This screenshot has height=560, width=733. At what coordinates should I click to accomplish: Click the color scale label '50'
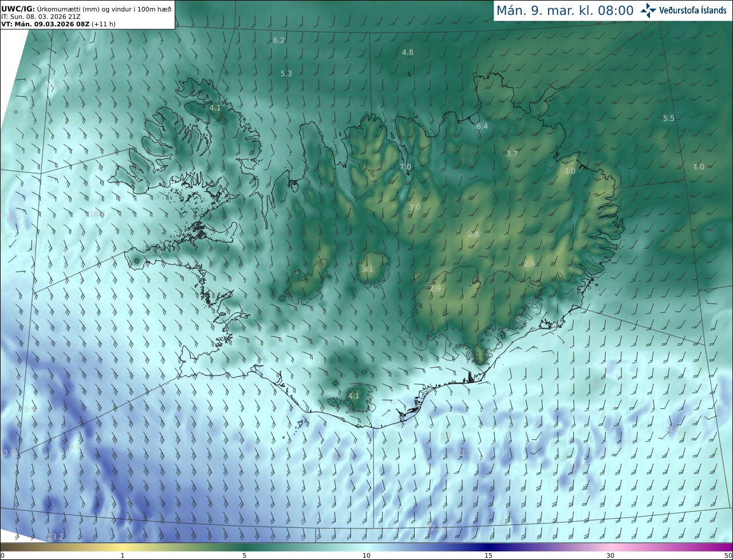point(728,555)
